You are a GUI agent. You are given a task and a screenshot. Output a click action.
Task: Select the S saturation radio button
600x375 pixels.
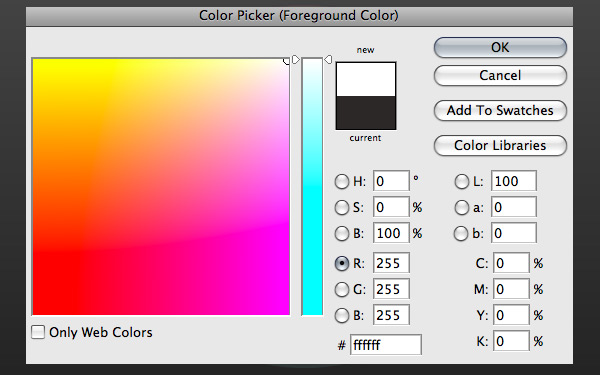click(x=342, y=207)
